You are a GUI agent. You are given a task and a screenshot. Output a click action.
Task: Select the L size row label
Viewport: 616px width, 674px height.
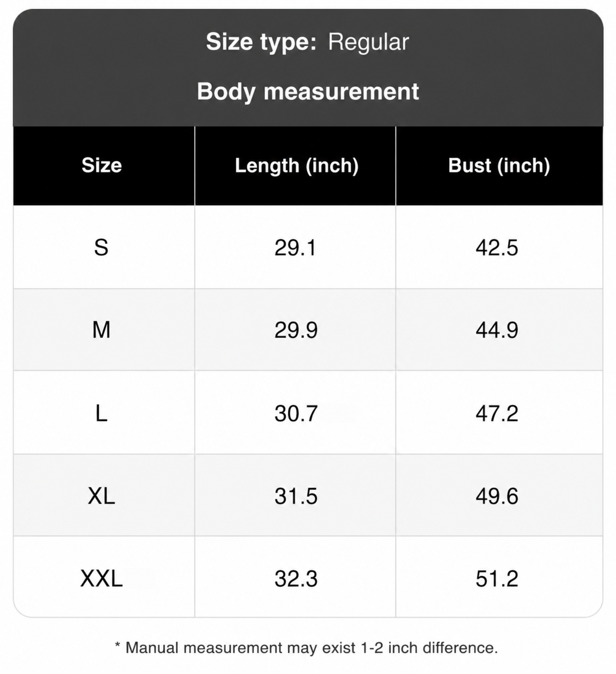click(102, 413)
